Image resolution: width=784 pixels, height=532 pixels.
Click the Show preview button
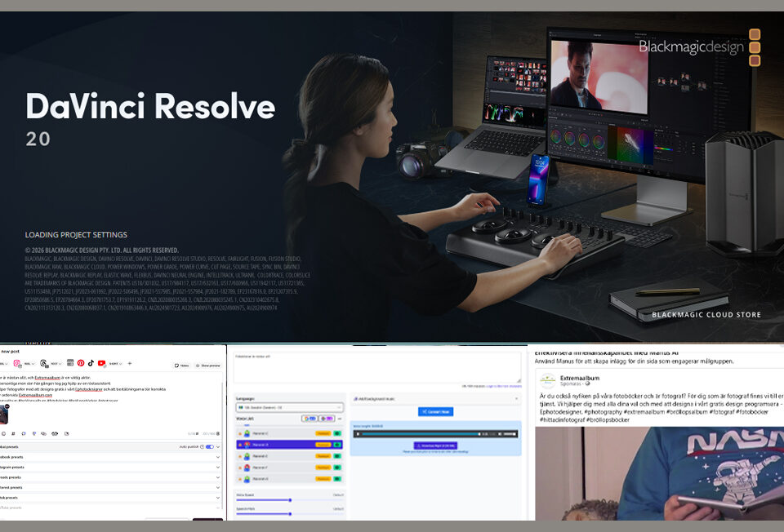(x=208, y=366)
